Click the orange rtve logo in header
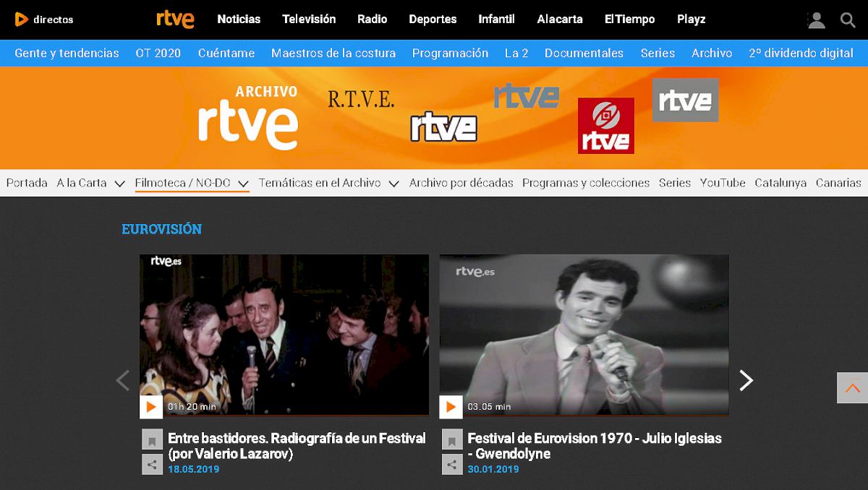868x490 pixels. 175,20
